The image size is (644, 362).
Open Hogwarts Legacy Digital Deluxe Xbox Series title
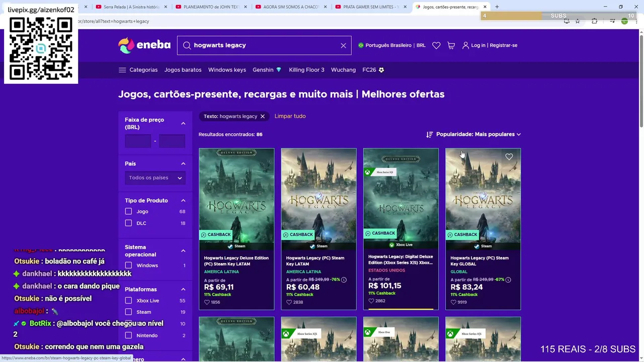[x=400, y=259]
